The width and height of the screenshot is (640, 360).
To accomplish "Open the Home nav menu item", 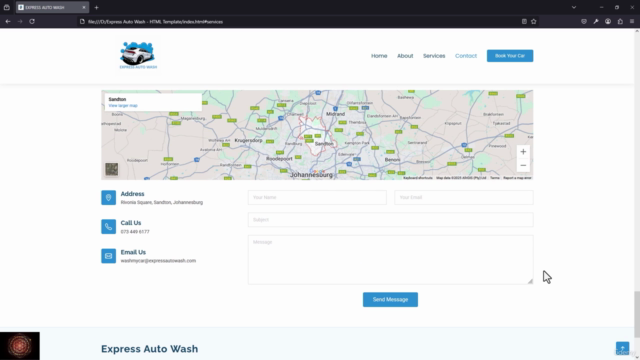I will click(379, 56).
